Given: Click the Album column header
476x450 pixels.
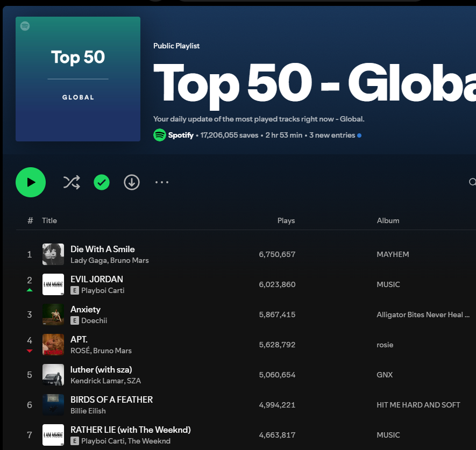Looking at the screenshot, I should pos(388,220).
